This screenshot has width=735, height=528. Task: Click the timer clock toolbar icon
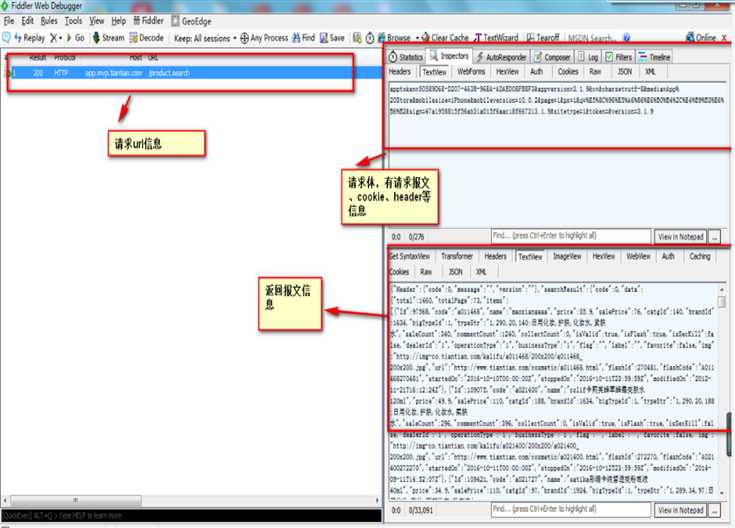[x=369, y=38]
